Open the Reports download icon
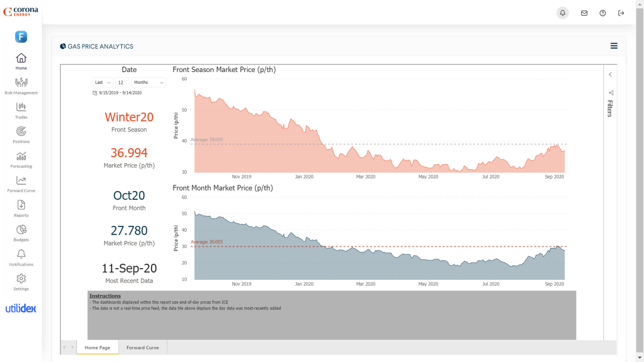The height and width of the screenshot is (362, 644). coord(21,205)
